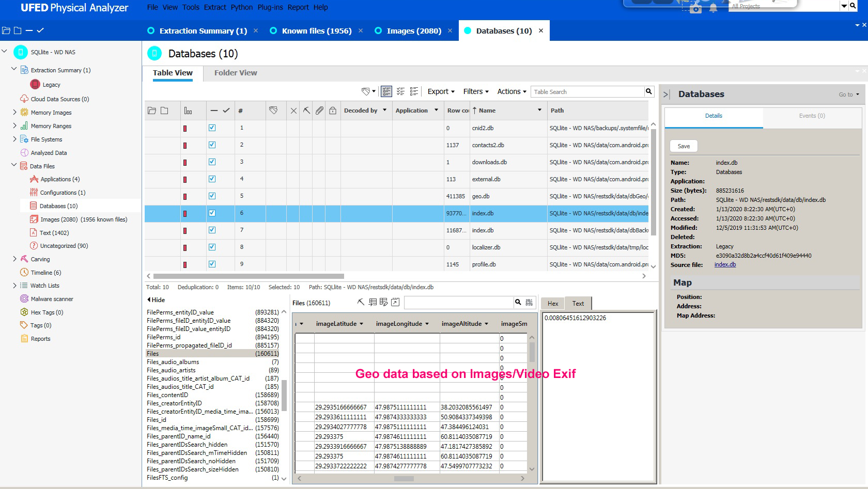Switch to Folder View tab
Image resolution: width=868 pixels, height=489 pixels.
point(236,73)
